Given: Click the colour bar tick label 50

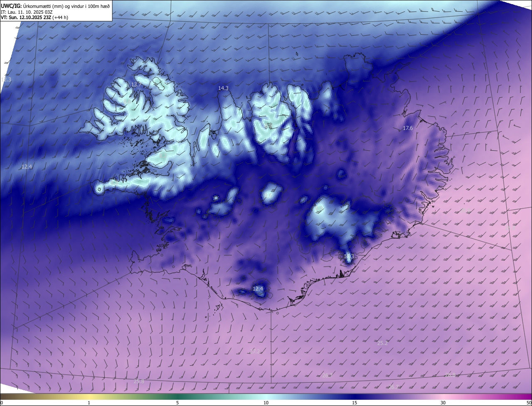Looking at the screenshot, I should pyautogui.click(x=529, y=403).
